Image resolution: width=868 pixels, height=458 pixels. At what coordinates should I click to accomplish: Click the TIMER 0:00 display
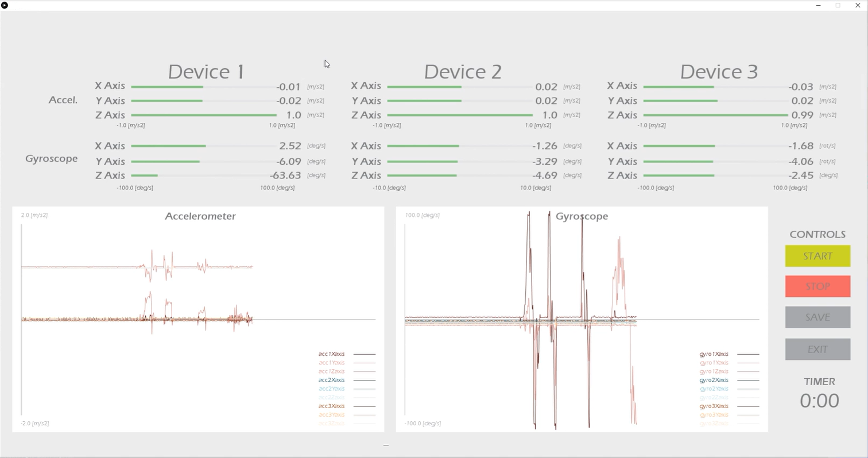(819, 400)
